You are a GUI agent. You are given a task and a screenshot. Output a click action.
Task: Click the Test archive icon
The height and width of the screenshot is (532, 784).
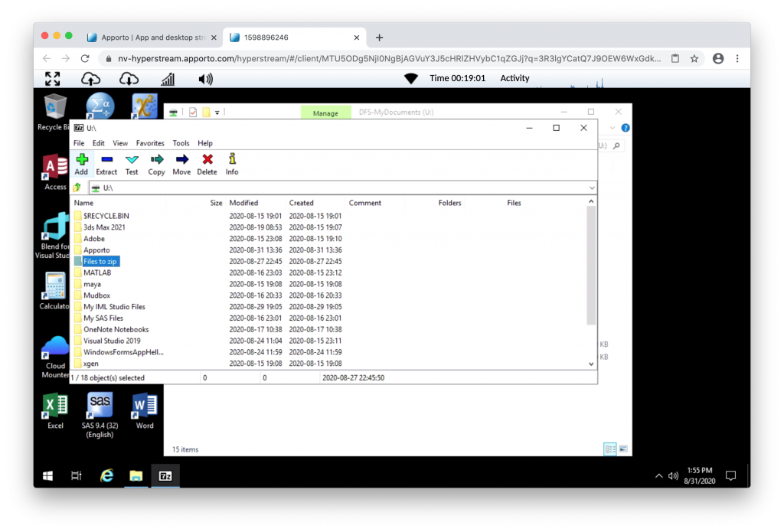pos(132,163)
